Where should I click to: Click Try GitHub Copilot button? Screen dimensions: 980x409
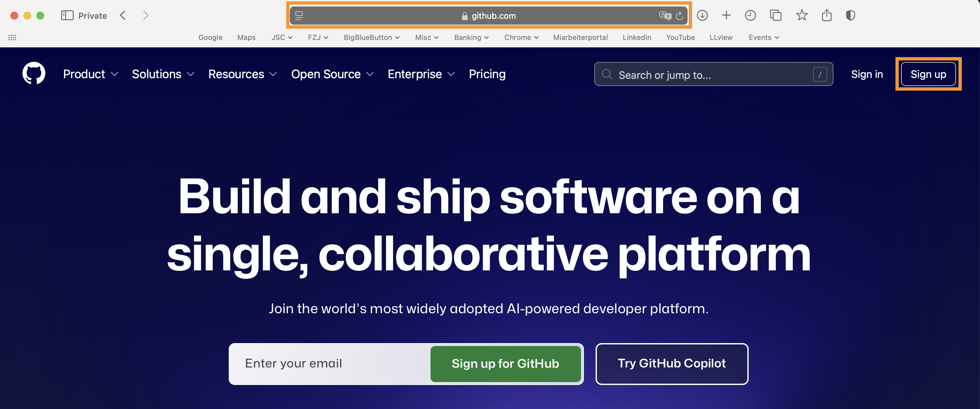[x=671, y=363]
